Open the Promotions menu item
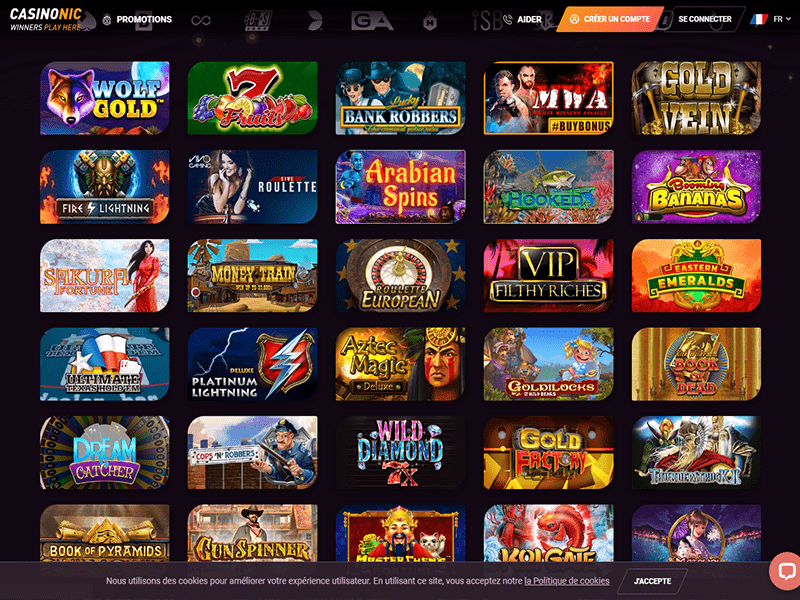 [137, 19]
